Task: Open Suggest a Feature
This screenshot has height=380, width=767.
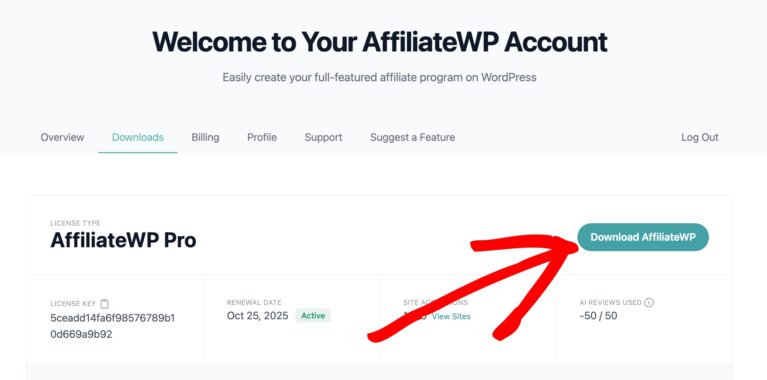Action: 412,137
